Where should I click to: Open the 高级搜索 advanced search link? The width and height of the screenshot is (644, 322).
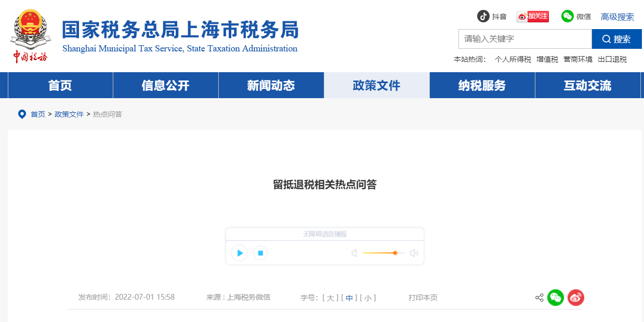[617, 17]
